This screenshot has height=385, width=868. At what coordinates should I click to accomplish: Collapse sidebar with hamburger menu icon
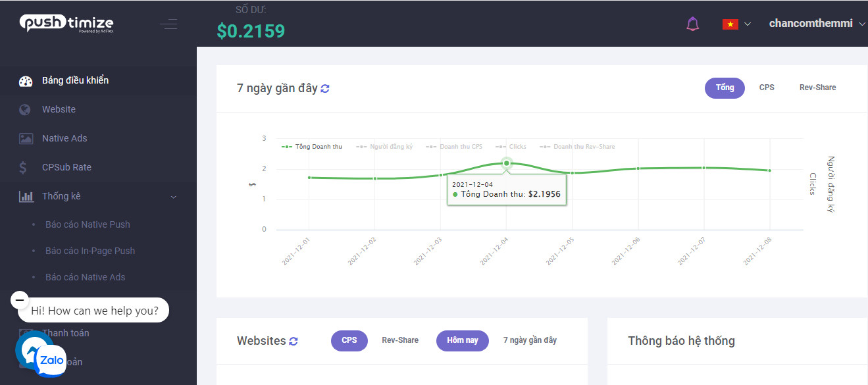click(168, 24)
